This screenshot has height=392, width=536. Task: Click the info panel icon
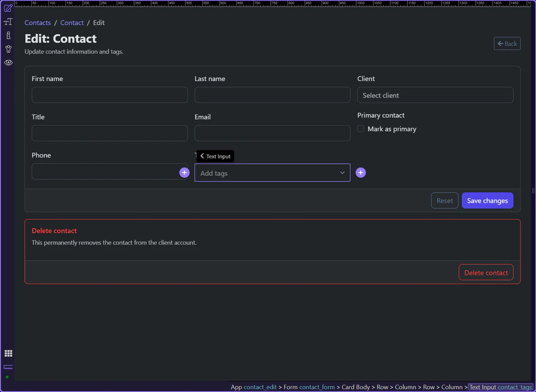pos(8,35)
